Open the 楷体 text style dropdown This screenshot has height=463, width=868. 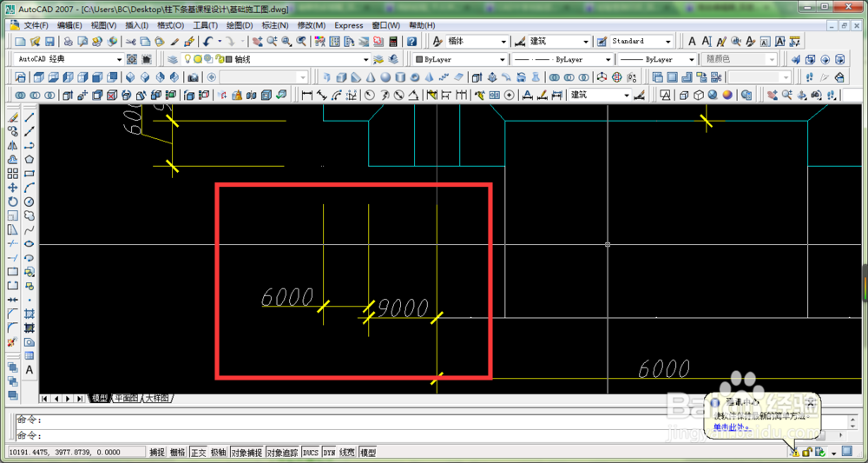click(503, 42)
